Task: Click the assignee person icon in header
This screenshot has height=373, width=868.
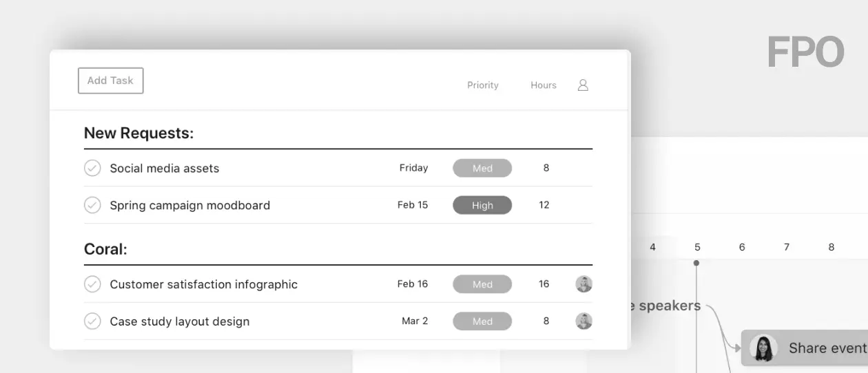Action: 583,85
